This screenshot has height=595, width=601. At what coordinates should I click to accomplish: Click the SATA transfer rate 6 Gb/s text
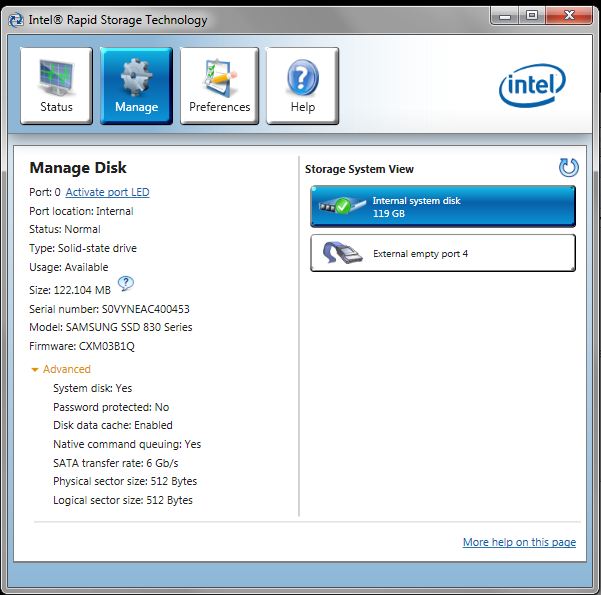[116, 463]
